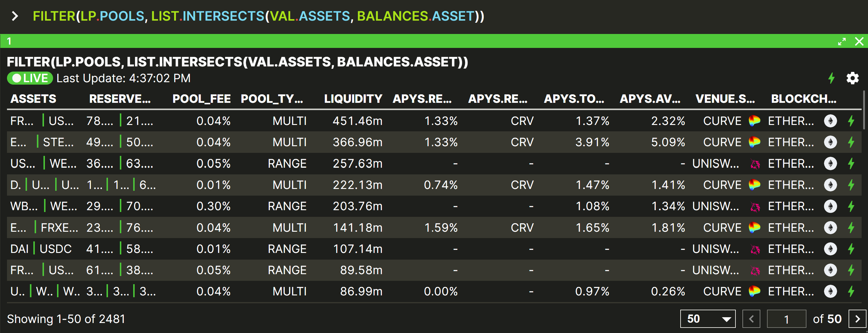Screen dimensions: 868x333
Task: Go to previous page arrow
Action: click(x=751, y=319)
